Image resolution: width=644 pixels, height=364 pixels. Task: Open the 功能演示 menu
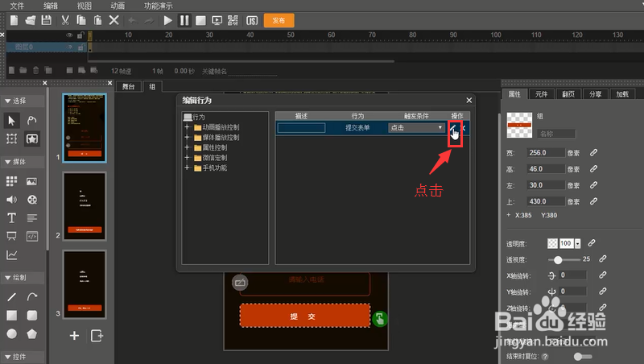[x=159, y=6]
